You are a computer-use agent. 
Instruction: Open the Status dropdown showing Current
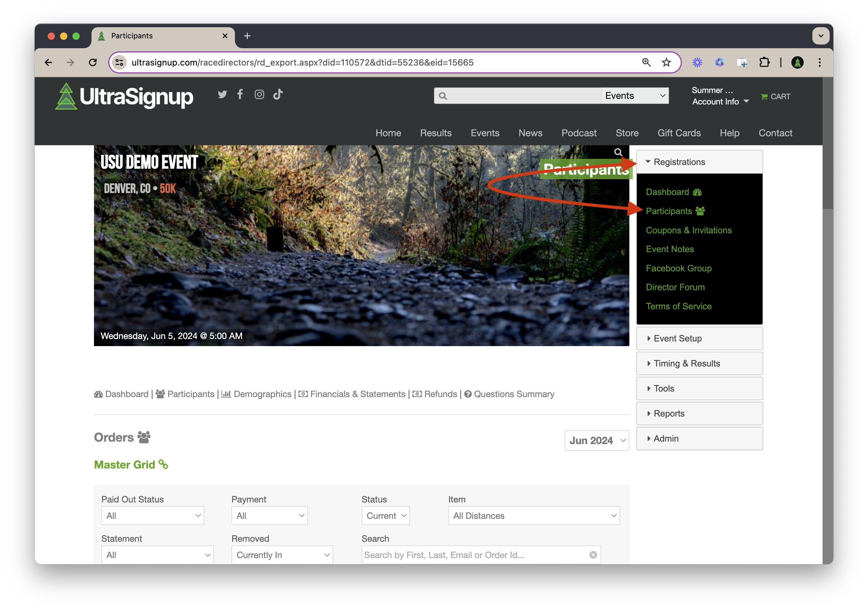click(385, 515)
